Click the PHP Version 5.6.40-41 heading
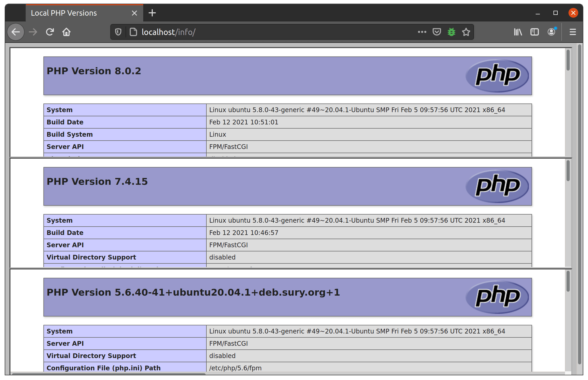The width and height of the screenshot is (588, 380). click(193, 292)
